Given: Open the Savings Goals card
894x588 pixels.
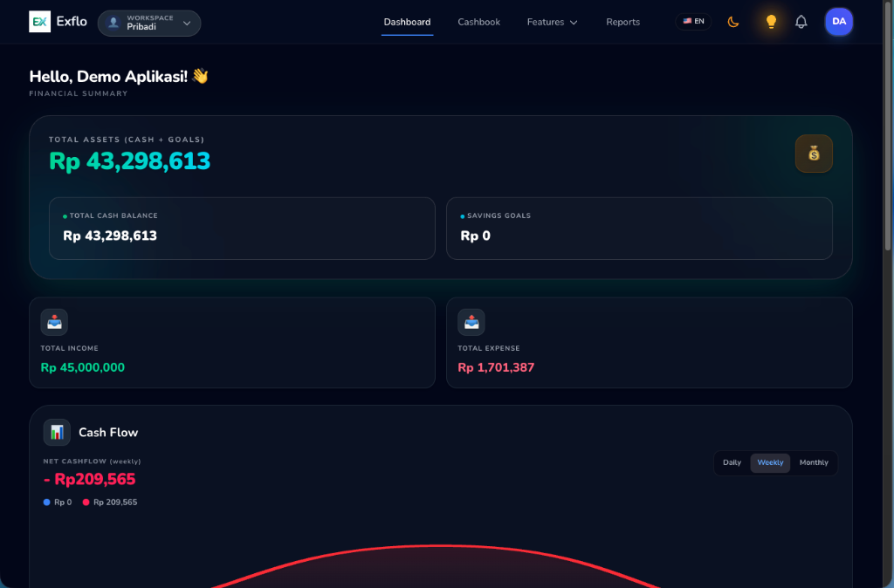Looking at the screenshot, I should tap(639, 229).
